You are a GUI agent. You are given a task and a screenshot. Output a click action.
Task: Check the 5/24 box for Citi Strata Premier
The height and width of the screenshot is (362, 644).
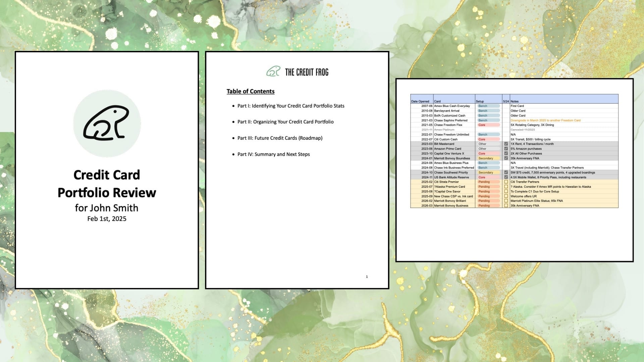(506, 182)
